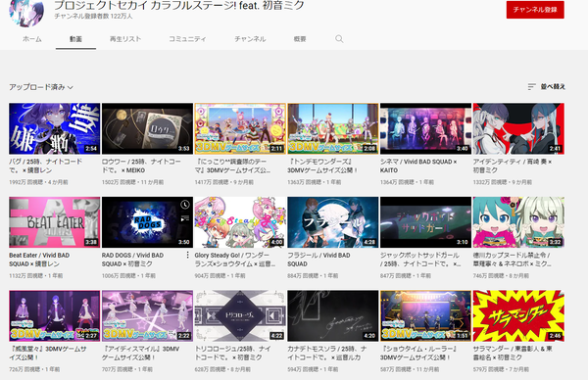Click the channel search magnifier icon
This screenshot has height=380, width=588.
point(339,39)
